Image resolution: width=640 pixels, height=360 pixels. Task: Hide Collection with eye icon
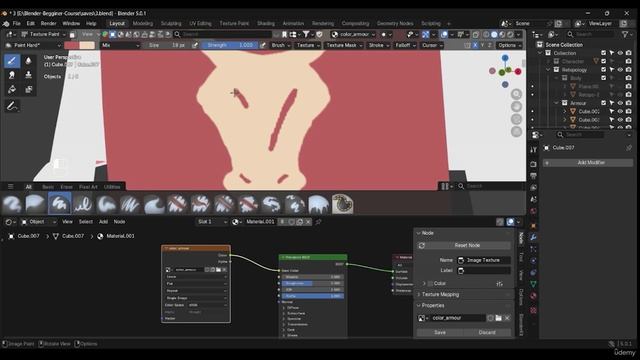tap(620, 53)
